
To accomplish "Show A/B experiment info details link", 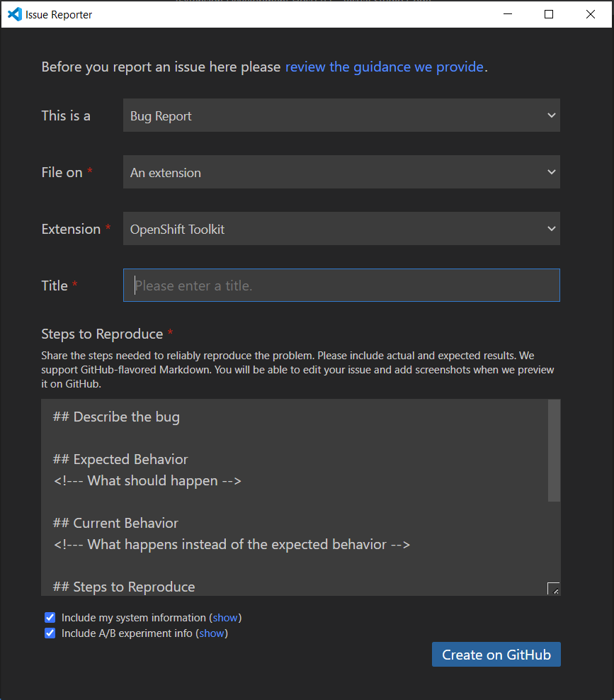I will tap(212, 633).
